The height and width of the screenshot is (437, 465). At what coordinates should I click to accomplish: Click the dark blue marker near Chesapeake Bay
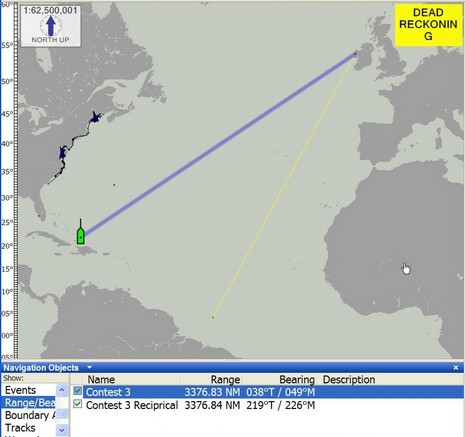62,153
